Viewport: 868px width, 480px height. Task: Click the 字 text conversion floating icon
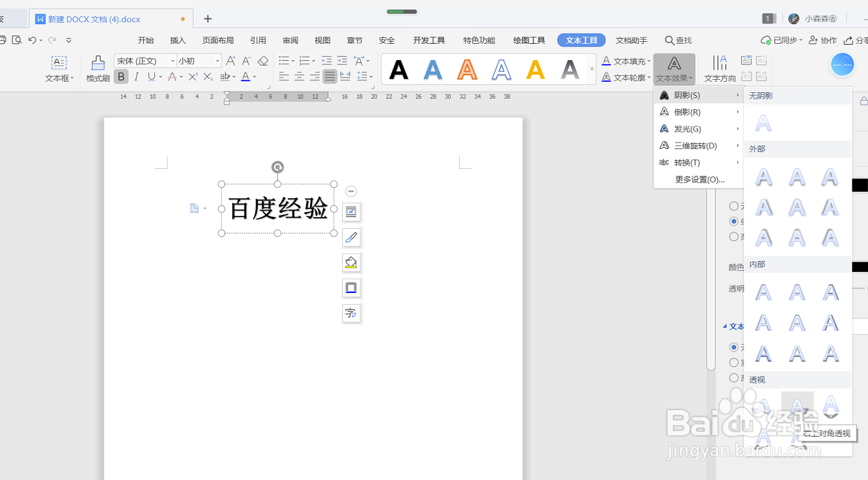[351, 313]
